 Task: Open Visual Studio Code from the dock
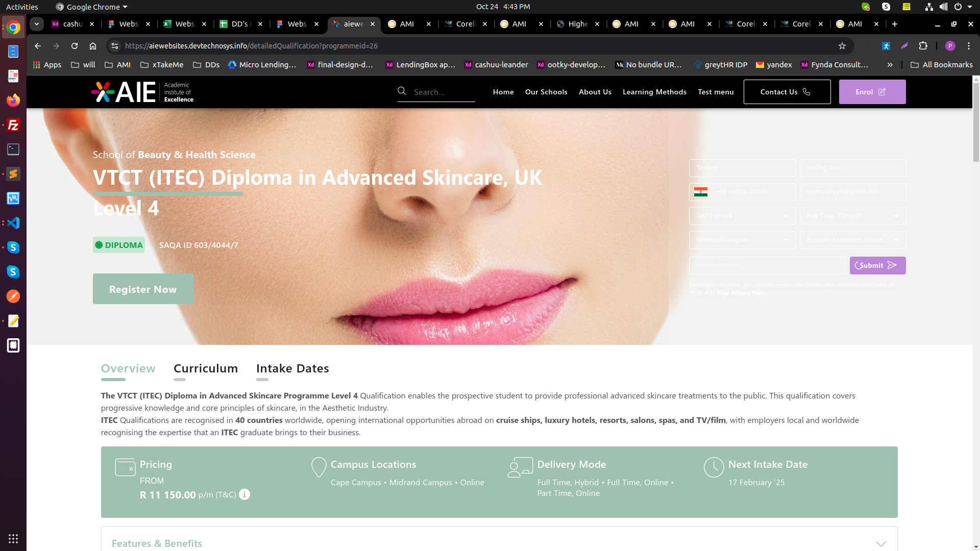(13, 223)
